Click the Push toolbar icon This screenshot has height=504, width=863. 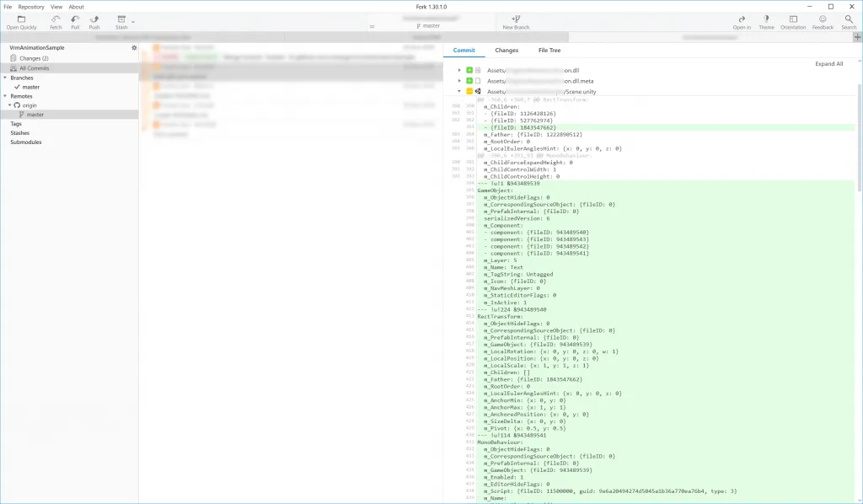(x=94, y=22)
